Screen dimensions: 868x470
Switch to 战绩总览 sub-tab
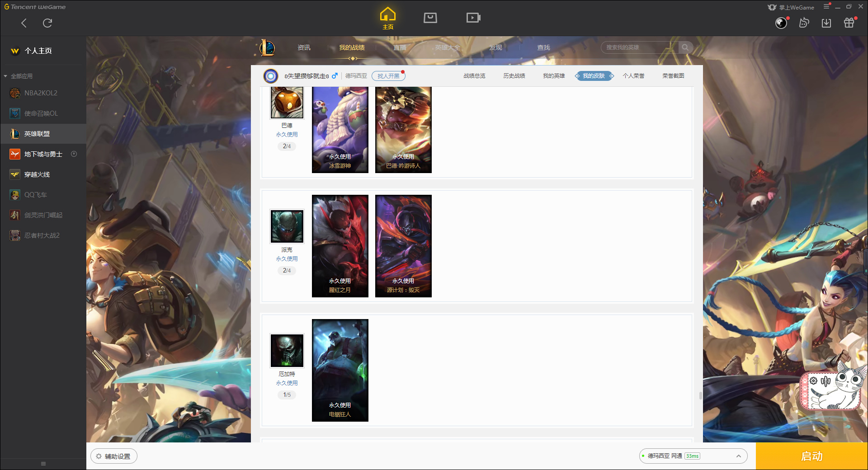pyautogui.click(x=474, y=76)
